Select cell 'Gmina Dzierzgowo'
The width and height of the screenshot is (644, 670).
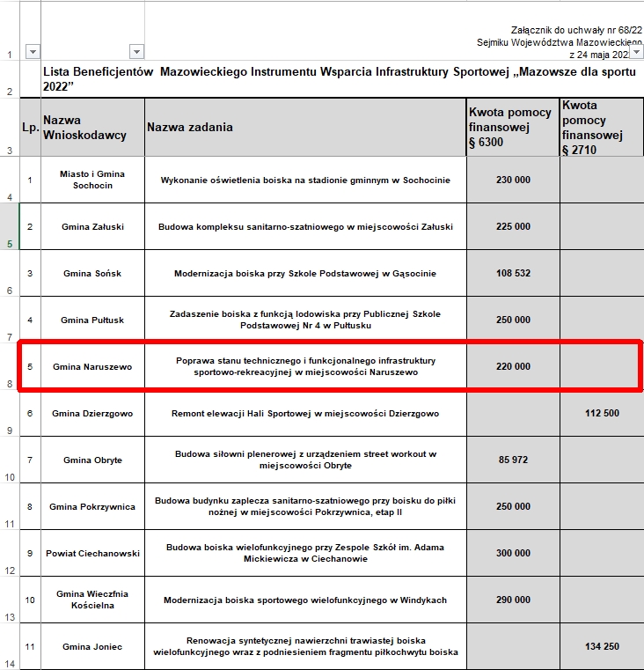click(x=92, y=413)
